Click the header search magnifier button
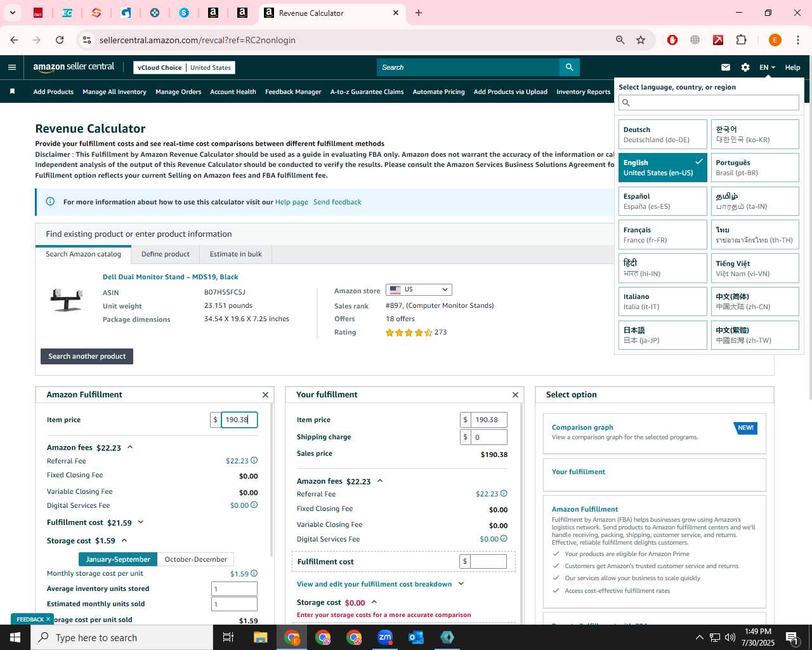Viewport: 812px width, 650px height. pos(570,67)
